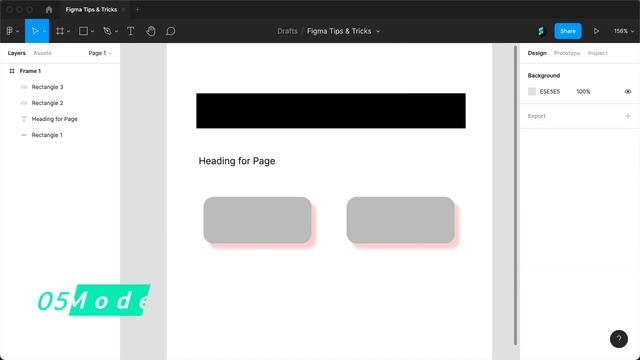The width and height of the screenshot is (640, 360).
Task: Open the Page 1 dropdown
Action: 100,53
